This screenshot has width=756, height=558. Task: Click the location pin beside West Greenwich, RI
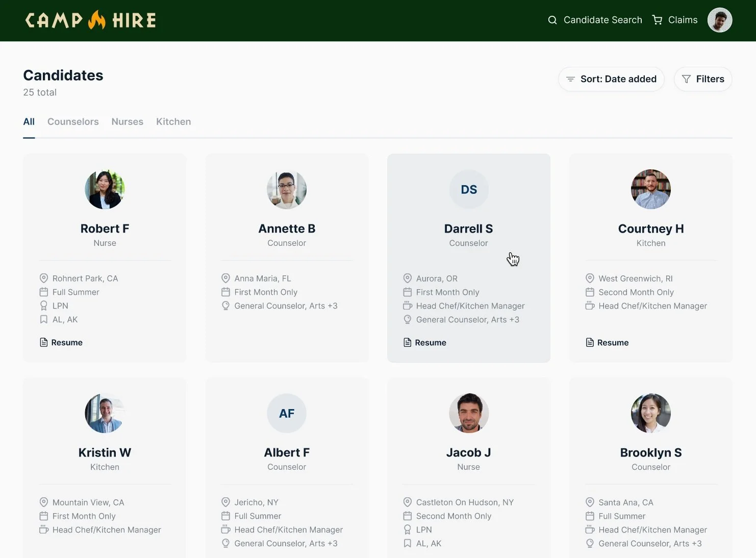coord(590,278)
